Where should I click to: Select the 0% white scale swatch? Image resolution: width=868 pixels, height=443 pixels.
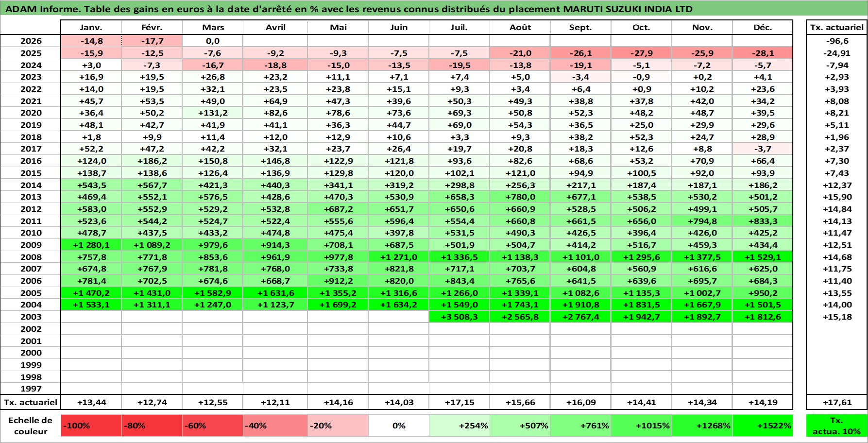tap(399, 426)
